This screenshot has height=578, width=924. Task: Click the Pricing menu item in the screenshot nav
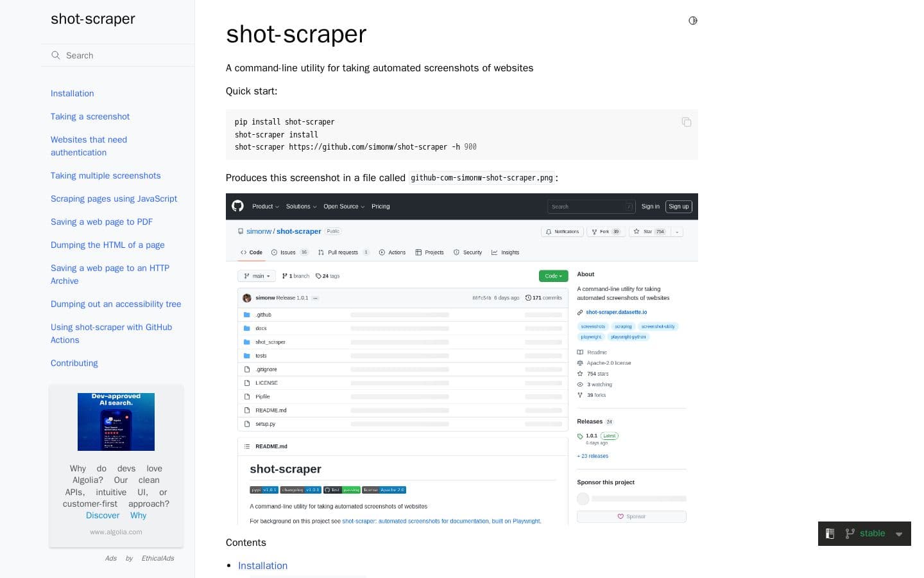(x=381, y=206)
